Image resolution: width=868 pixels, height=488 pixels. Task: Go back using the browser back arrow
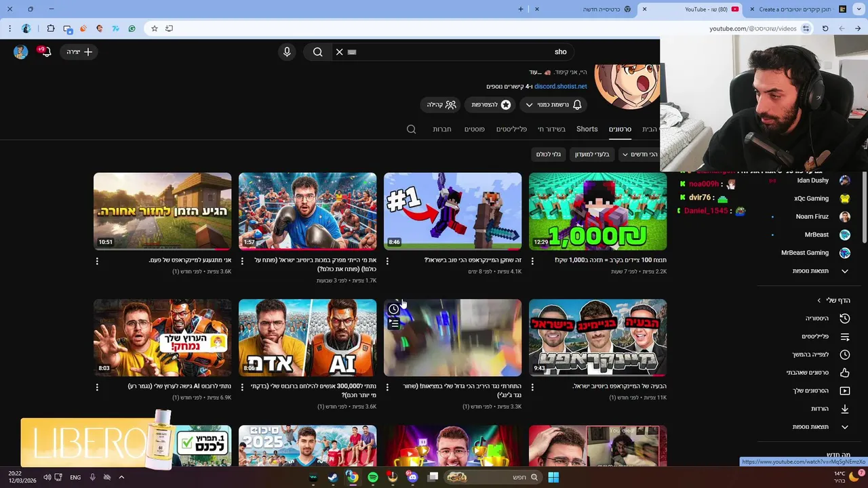pyautogui.click(x=858, y=28)
